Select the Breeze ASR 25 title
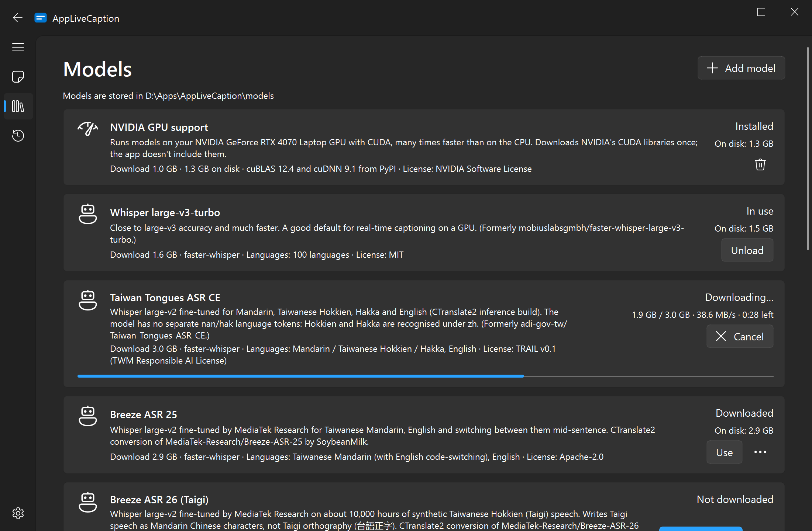The width and height of the screenshot is (812, 531). coord(144,414)
